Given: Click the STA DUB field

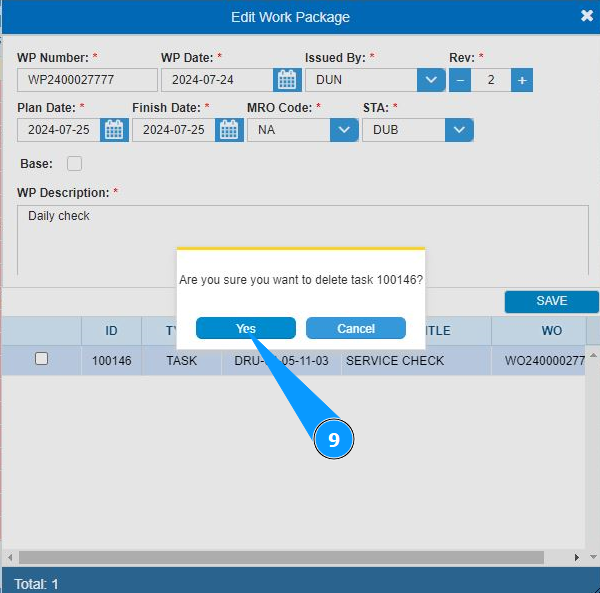Looking at the screenshot, I should (x=404, y=130).
